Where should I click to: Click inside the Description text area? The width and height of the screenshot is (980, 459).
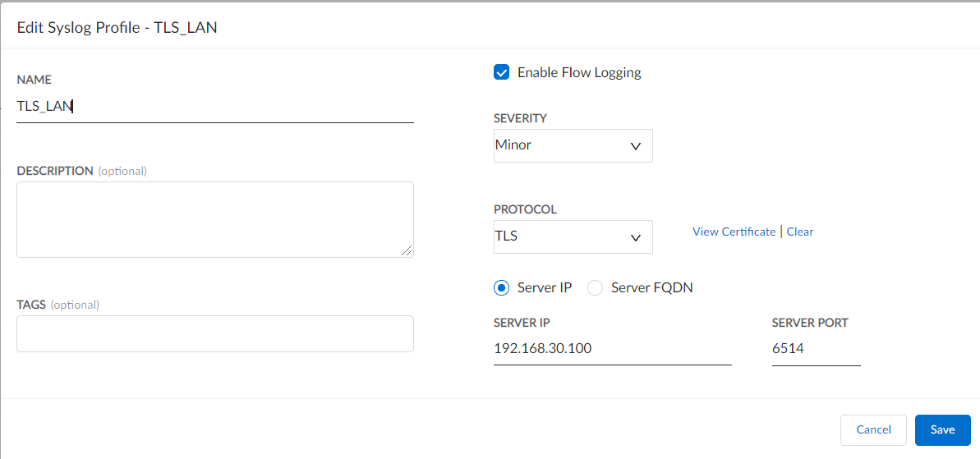214,218
